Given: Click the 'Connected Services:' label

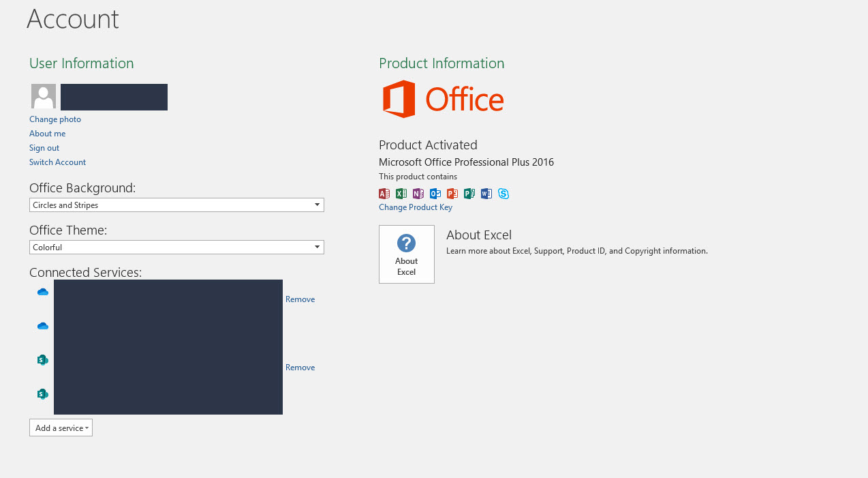Looking at the screenshot, I should 86,272.
